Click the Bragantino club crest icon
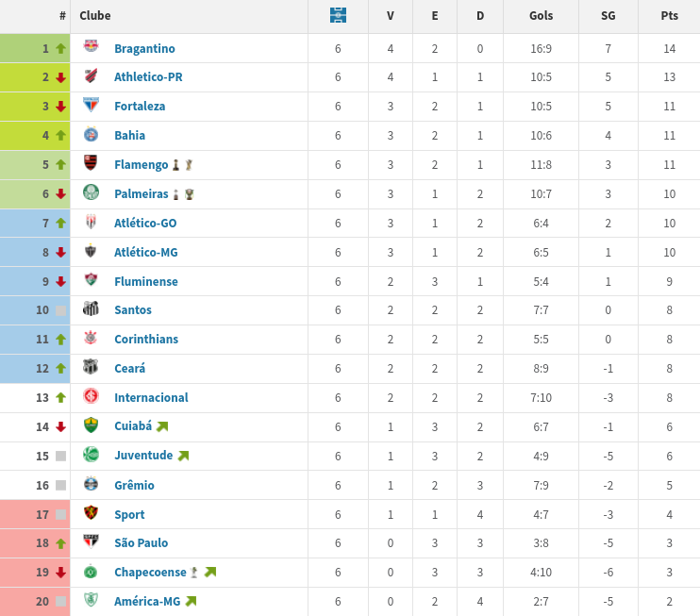 pyautogui.click(x=92, y=46)
